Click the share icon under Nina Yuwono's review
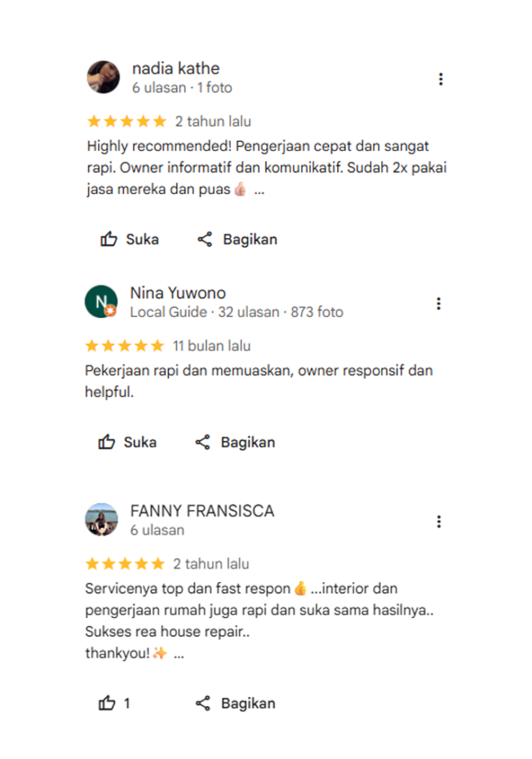Image resolution: width=532 pixels, height=759 pixels. tap(202, 442)
